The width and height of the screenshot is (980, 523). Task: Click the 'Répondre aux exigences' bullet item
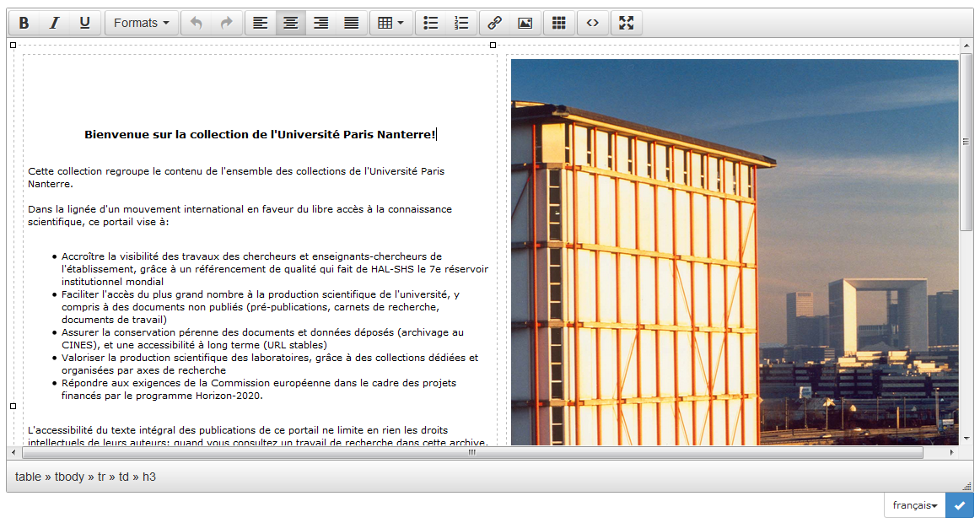(x=259, y=389)
